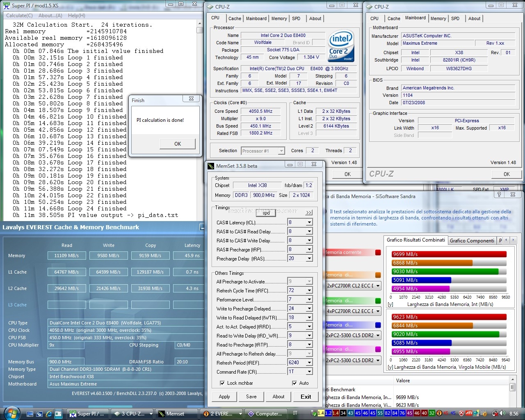The width and height of the screenshot is (525, 420).
Task: Switch to Cache tab in left CPU-Z window
Action: (235, 18)
